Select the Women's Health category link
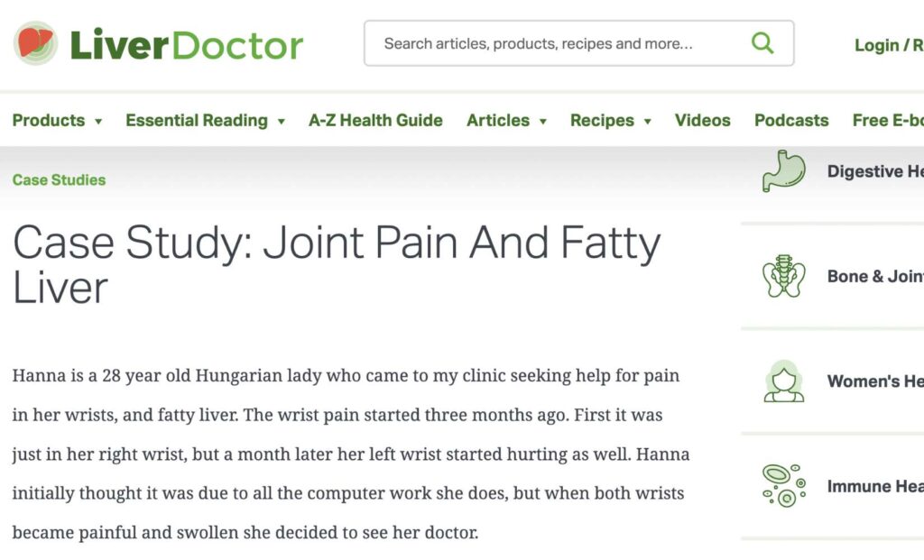The width and height of the screenshot is (924, 560). [x=875, y=381]
